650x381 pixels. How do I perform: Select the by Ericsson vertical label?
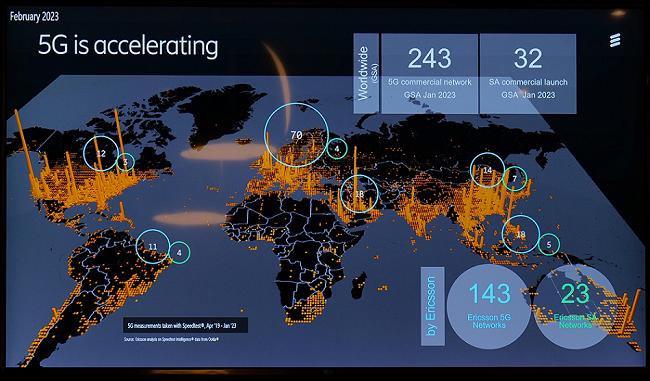[433, 306]
